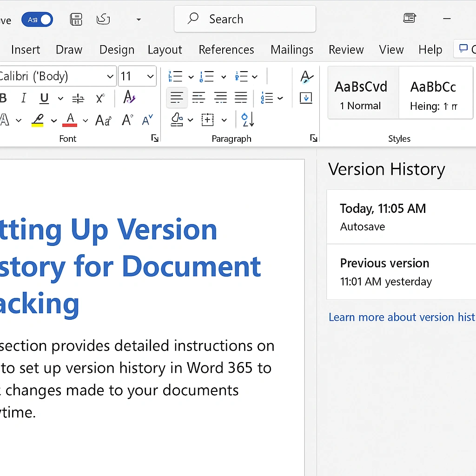Screen dimensions: 476x476
Task: Open the Help tab
Action: point(430,50)
